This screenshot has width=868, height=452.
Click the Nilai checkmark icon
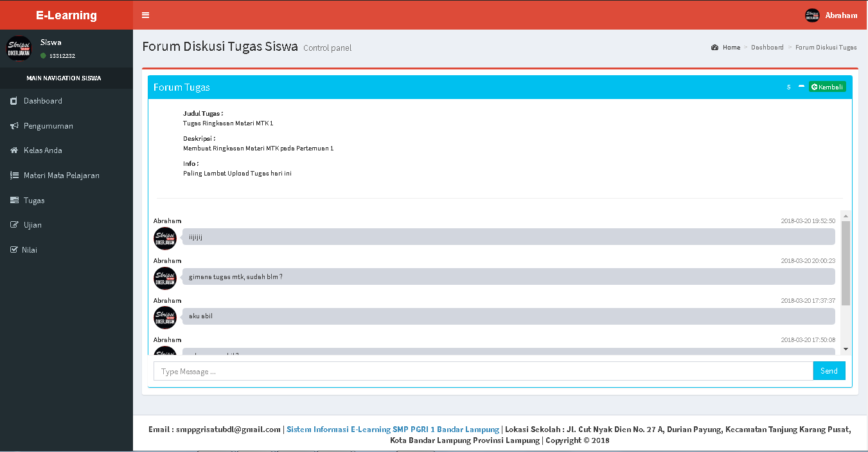pyautogui.click(x=14, y=250)
